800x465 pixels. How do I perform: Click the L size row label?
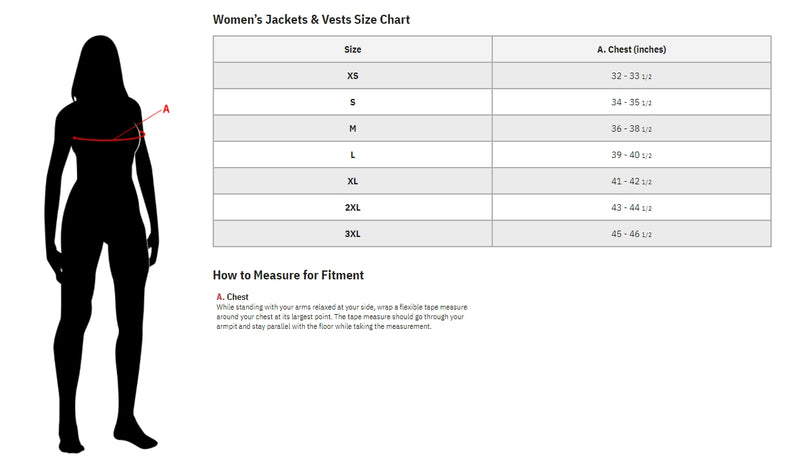pyautogui.click(x=352, y=155)
